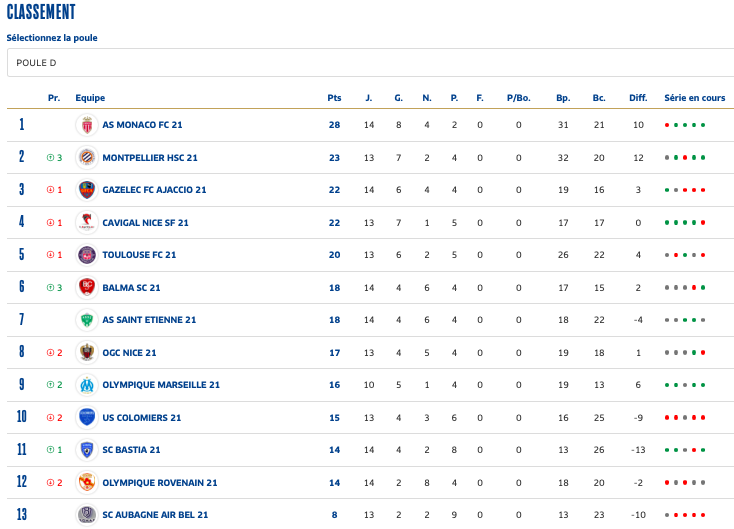The height and width of the screenshot is (529, 734).
Task: Click the Série en cours header
Action: (694, 98)
